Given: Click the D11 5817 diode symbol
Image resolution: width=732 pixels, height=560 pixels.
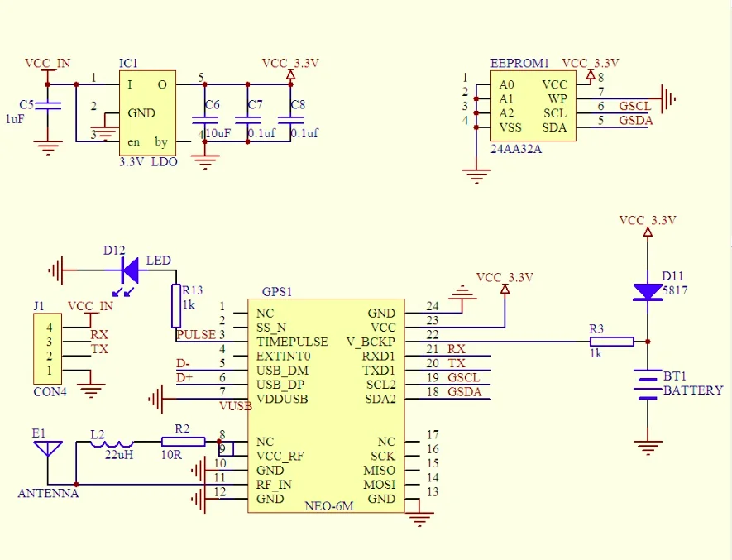Looking at the screenshot, I should (x=647, y=290).
